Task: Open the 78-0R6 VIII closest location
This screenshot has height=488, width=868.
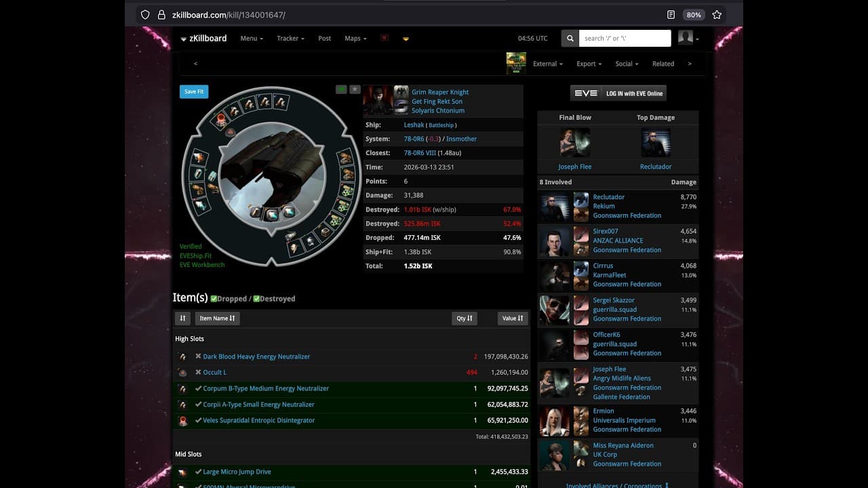Action: (x=420, y=153)
